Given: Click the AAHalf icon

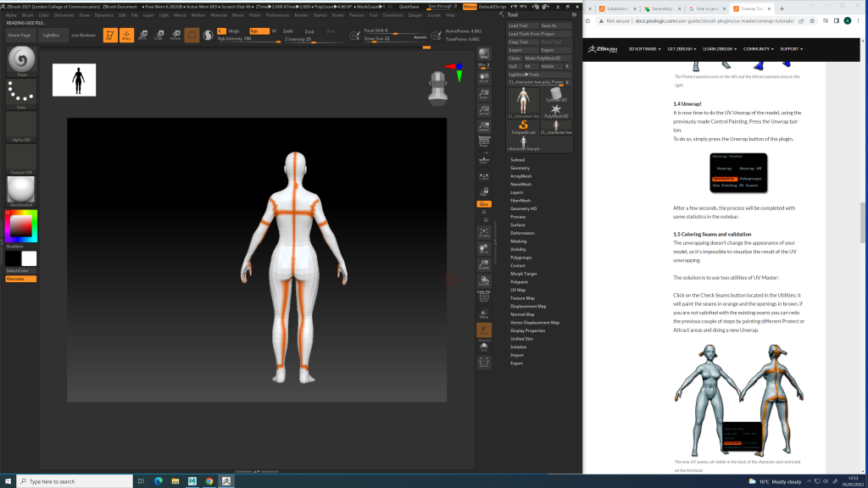Looking at the screenshot, I should point(484,127).
